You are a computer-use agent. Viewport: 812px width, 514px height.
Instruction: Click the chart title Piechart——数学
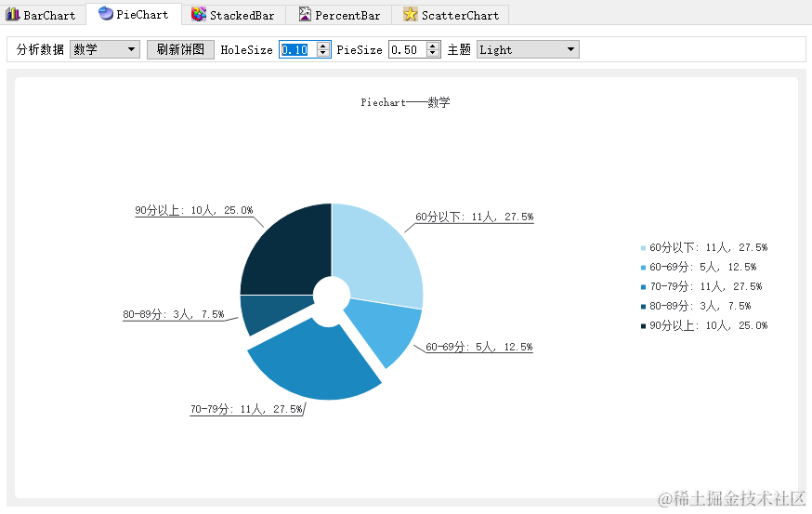pos(405,102)
